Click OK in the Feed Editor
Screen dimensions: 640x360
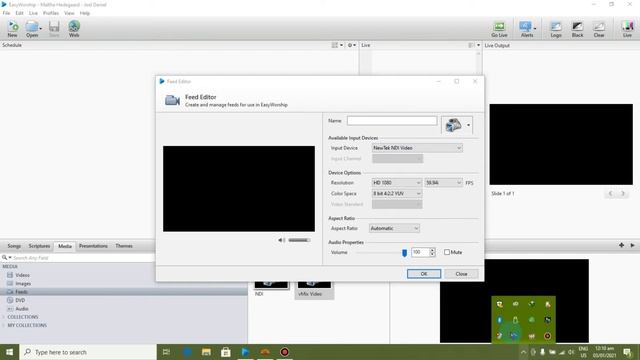coord(424,273)
